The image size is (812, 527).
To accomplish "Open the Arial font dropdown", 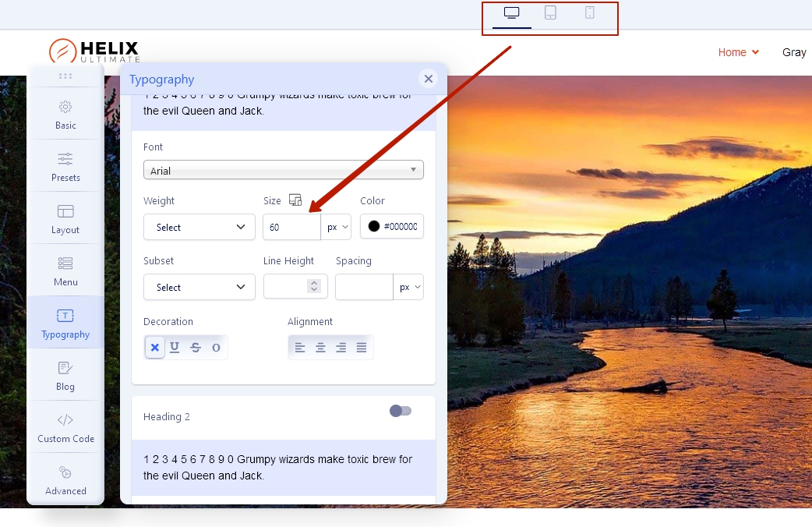I will point(283,170).
